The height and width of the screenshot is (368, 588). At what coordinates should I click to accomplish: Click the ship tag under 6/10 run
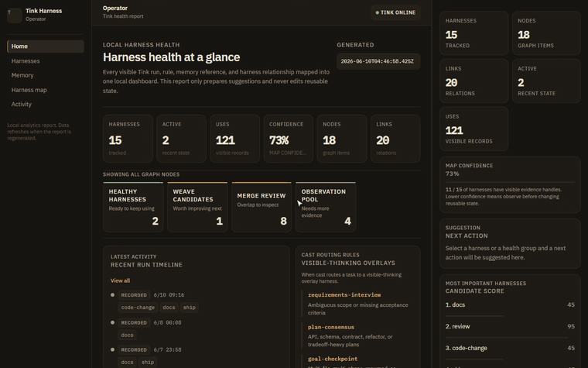[189, 307]
